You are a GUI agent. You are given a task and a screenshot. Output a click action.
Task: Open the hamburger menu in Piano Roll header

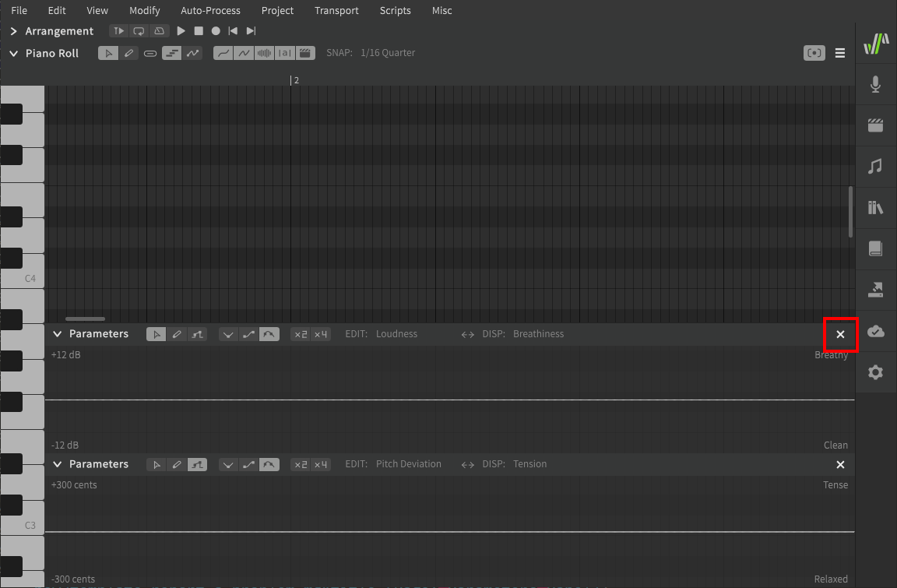point(840,53)
